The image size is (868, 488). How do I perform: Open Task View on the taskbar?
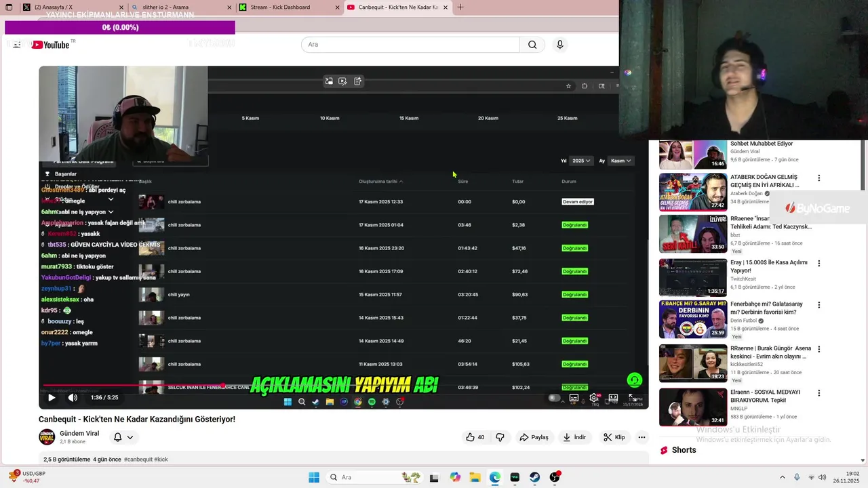pyautogui.click(x=434, y=477)
